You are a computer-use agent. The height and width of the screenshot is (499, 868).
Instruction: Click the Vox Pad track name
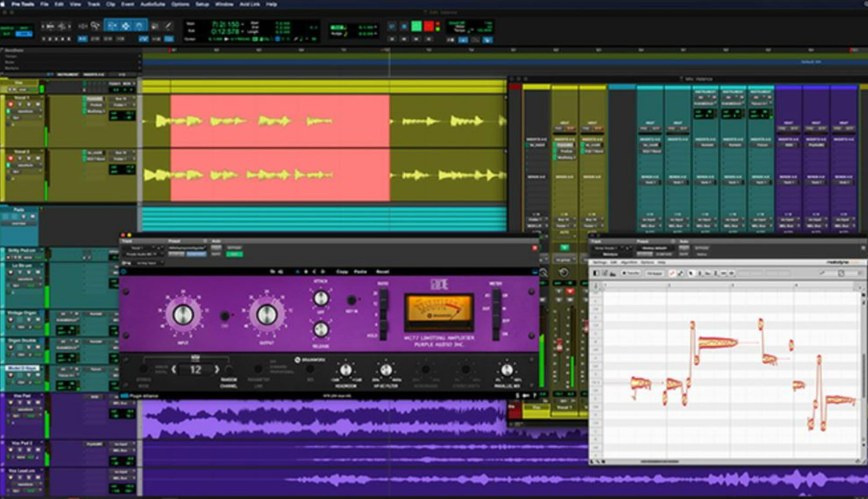point(22,396)
